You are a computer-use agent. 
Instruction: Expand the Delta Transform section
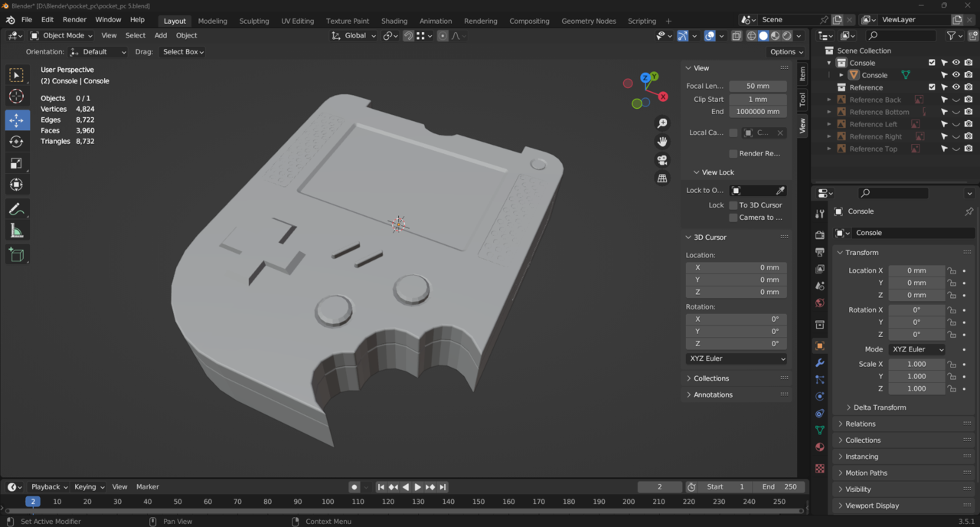[x=879, y=408]
